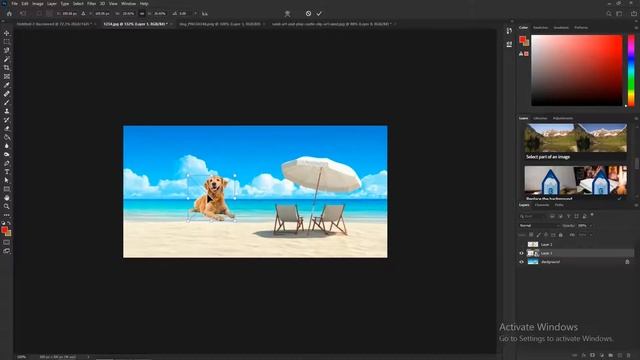Viewport: 640px width, 360px height.
Task: Select the Horizontal Type tool
Action: [7, 172]
